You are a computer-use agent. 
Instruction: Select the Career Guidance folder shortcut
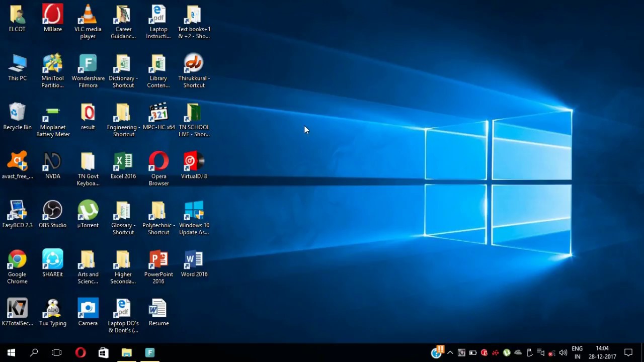point(123,22)
